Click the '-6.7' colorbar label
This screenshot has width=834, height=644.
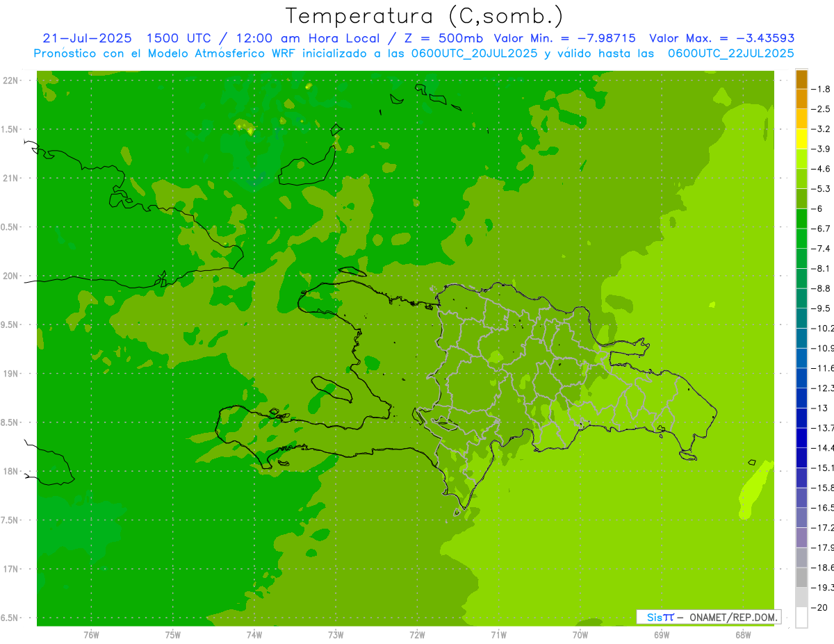pos(821,229)
